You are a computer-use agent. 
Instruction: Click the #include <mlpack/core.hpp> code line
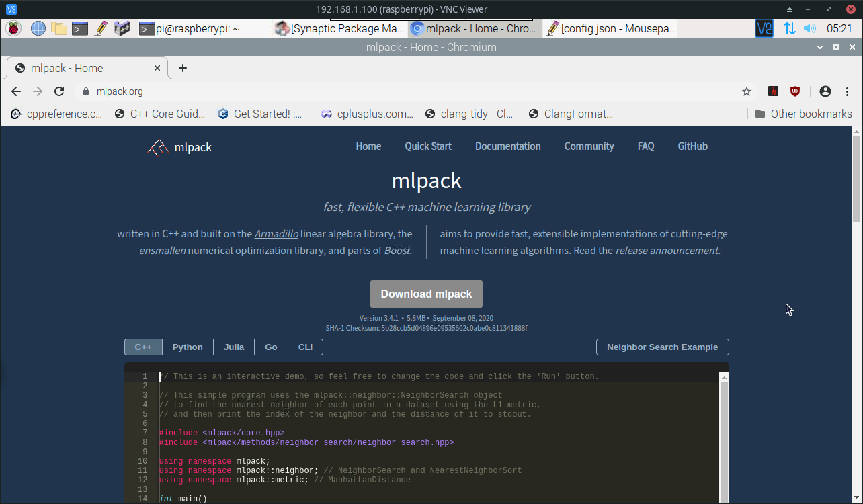pos(222,433)
